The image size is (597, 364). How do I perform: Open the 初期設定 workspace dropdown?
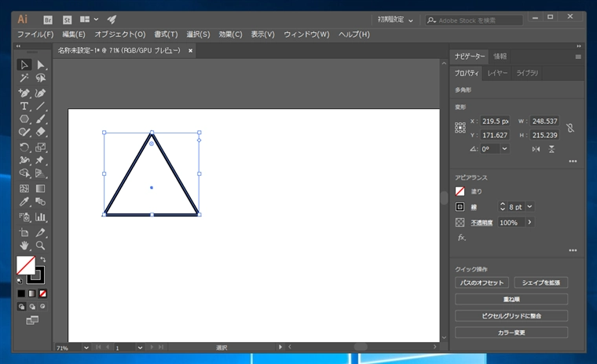coord(395,20)
